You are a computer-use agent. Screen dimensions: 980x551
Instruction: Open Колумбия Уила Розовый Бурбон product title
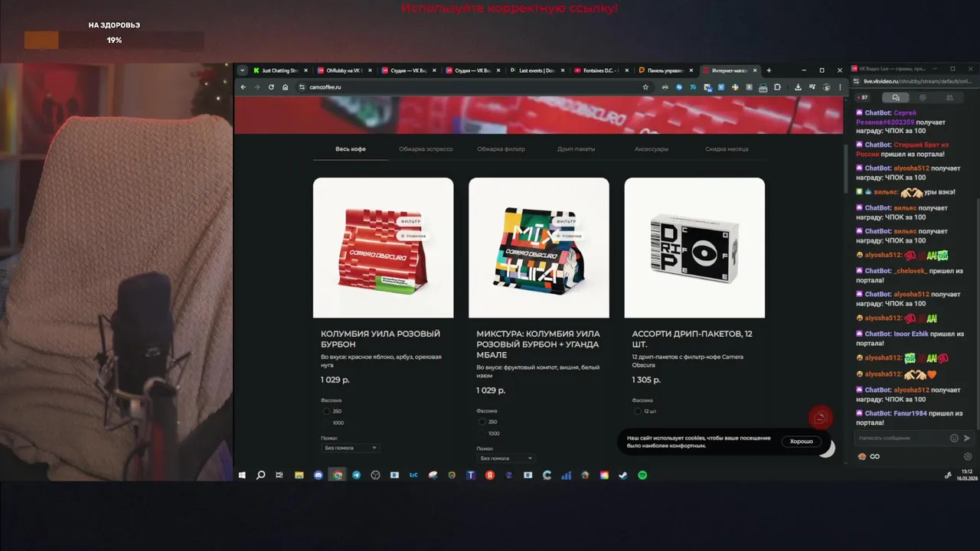(381, 339)
